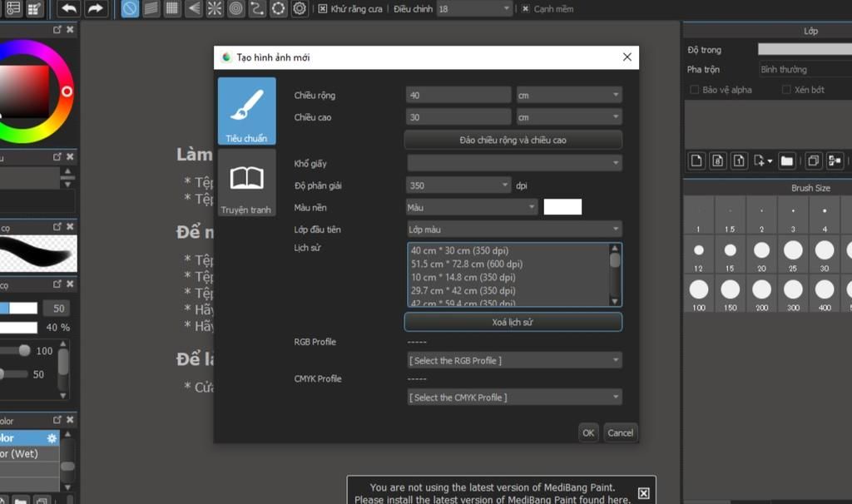Image resolution: width=852 pixels, height=504 pixels.
Task: Open the Pha trộn blending dropdown
Action: (x=805, y=70)
